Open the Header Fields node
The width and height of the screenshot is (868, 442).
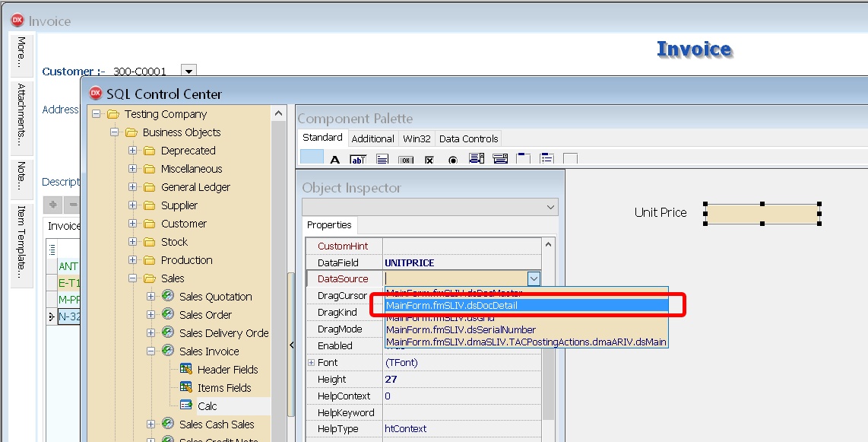227,370
